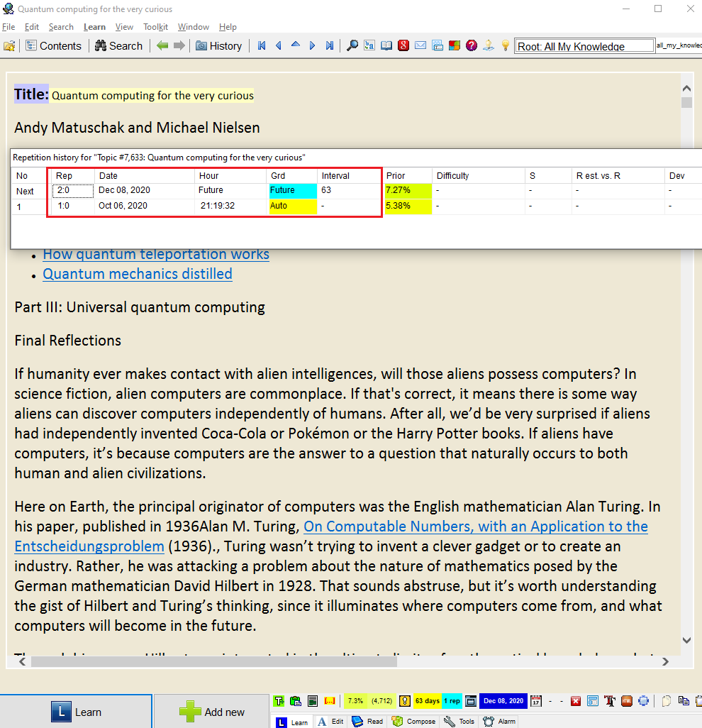Screen dimensions: 702x728
Task: Switch to the Tools toolbar tab
Action: pos(459,722)
